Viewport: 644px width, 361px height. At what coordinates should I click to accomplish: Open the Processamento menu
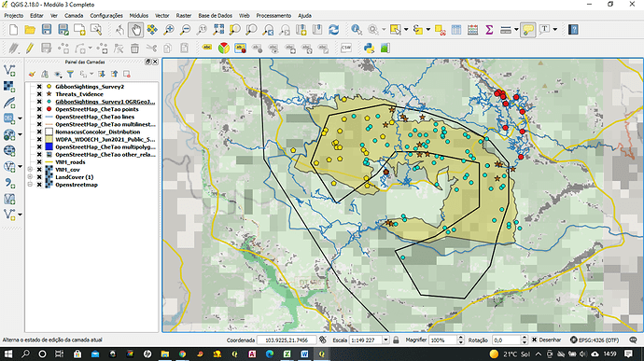(273, 16)
